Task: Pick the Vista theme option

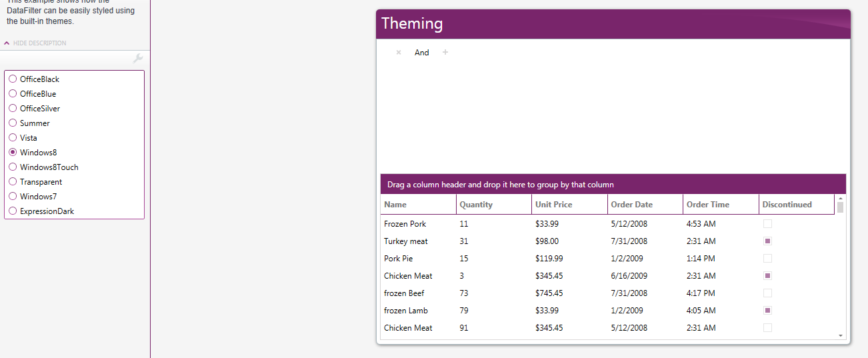Action: click(x=13, y=138)
